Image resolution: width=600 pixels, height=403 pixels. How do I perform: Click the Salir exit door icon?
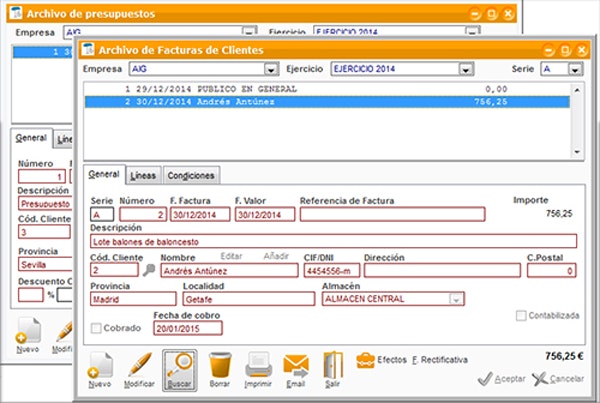tap(335, 366)
